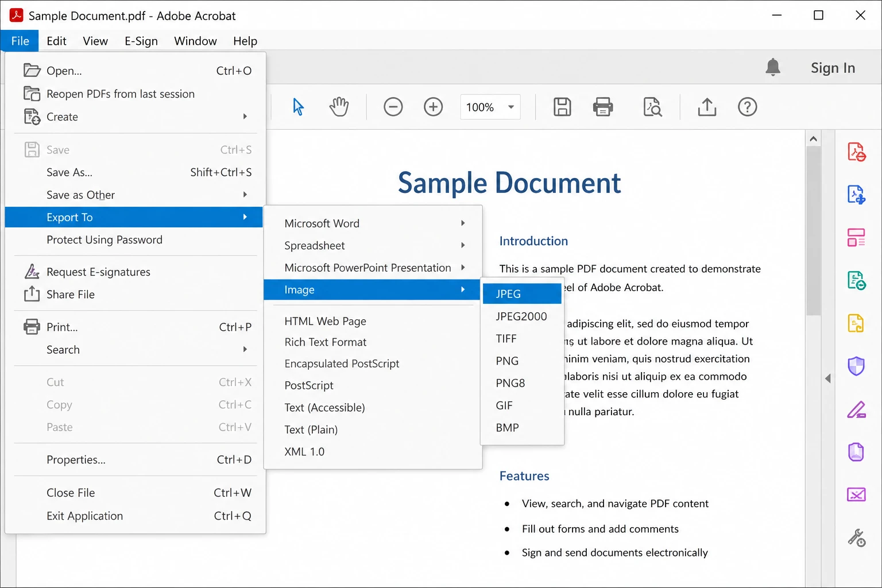882x588 pixels.
Task: Choose BMP image format
Action: (522, 428)
